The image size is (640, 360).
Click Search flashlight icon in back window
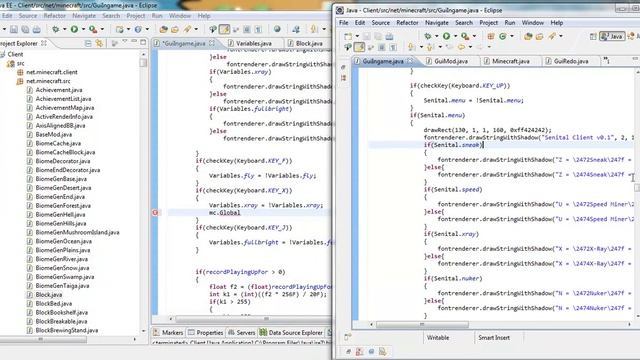187,29
